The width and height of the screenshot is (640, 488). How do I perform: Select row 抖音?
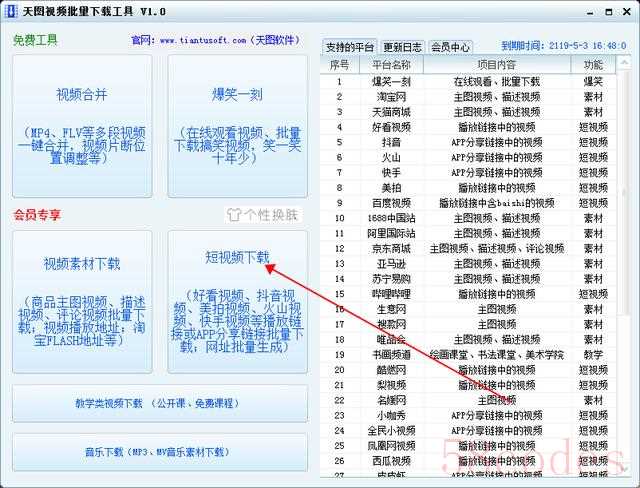tap(468, 142)
